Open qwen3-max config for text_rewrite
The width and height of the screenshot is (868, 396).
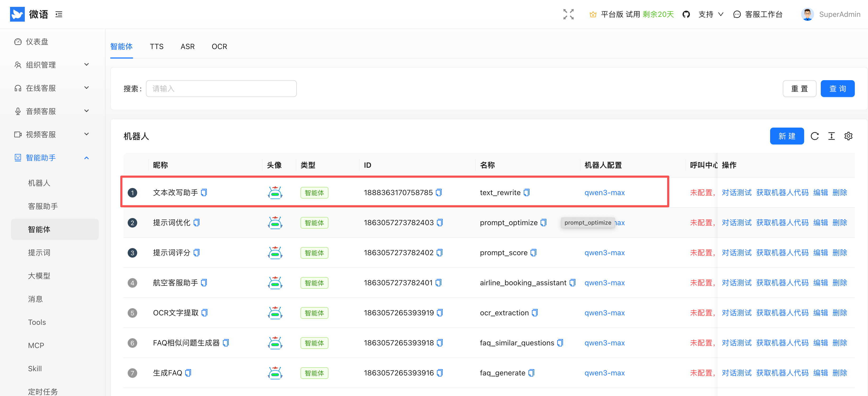(604, 192)
